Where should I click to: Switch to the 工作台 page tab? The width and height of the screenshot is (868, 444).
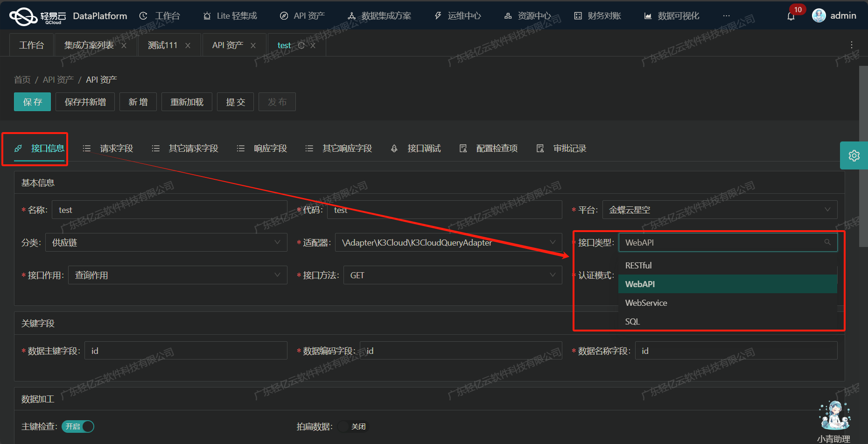[x=31, y=45]
